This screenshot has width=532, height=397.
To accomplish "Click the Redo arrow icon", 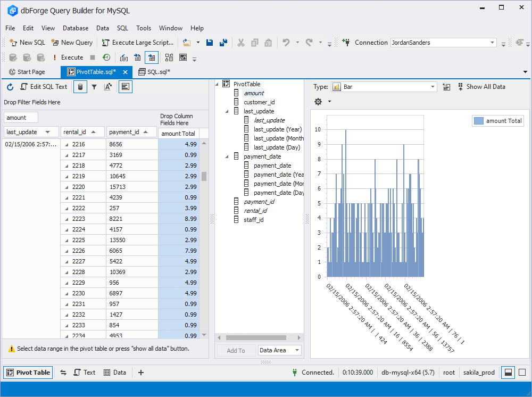I will coord(309,43).
